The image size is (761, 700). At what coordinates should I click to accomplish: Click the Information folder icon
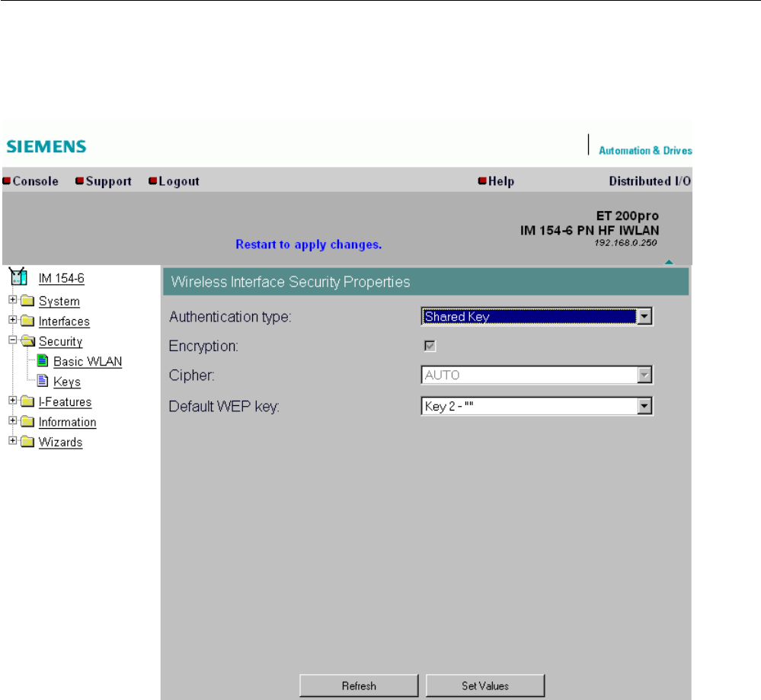(27, 421)
